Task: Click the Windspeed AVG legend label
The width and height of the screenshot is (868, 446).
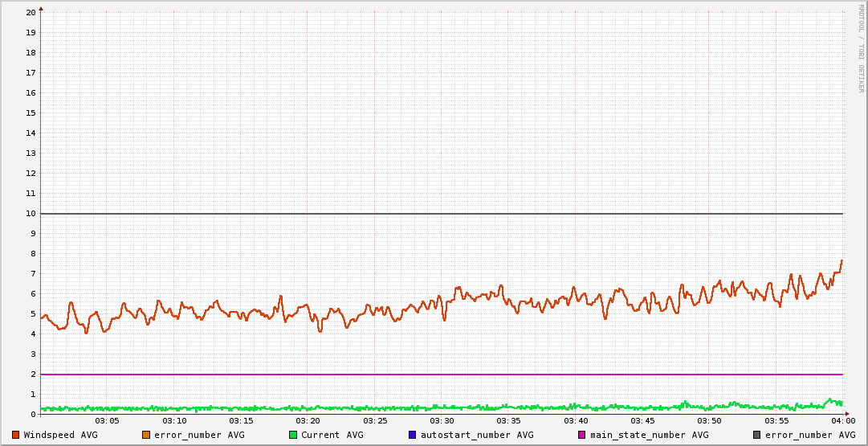Action: tap(60, 435)
